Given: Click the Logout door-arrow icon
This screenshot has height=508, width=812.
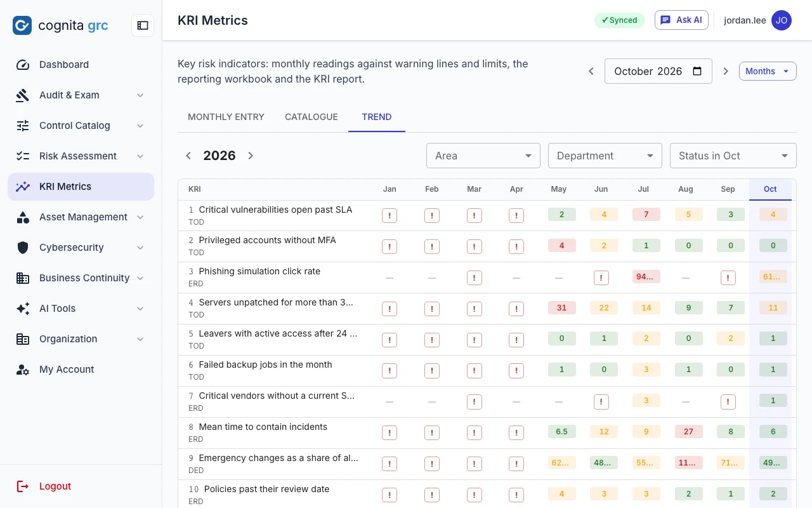Looking at the screenshot, I should pos(23,486).
